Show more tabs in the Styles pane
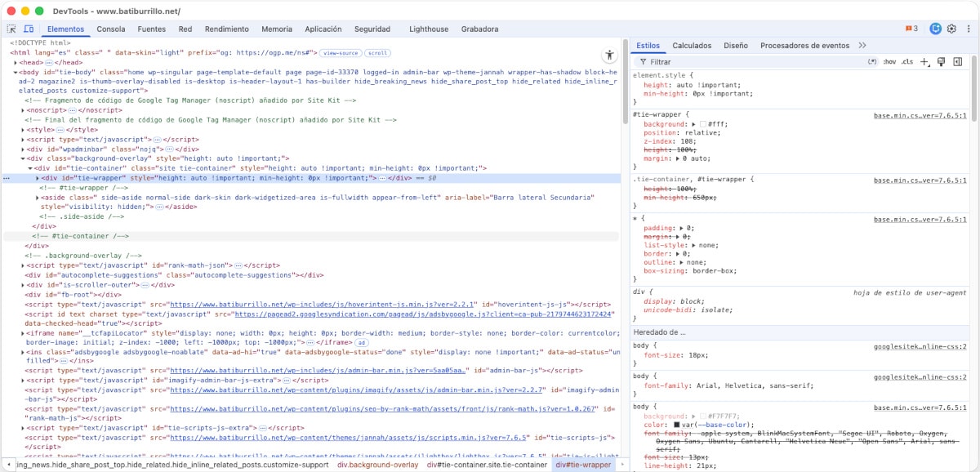Viewport: 980px width, 472px height. click(862, 46)
